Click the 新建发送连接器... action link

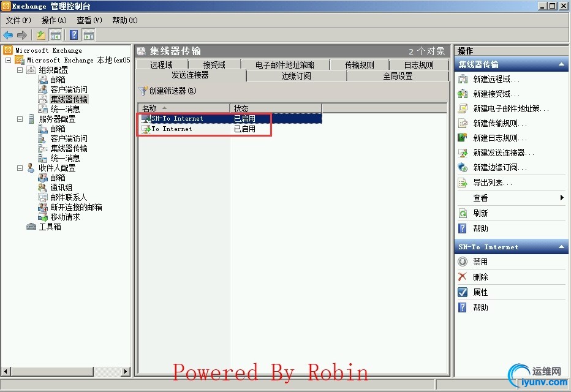click(504, 153)
